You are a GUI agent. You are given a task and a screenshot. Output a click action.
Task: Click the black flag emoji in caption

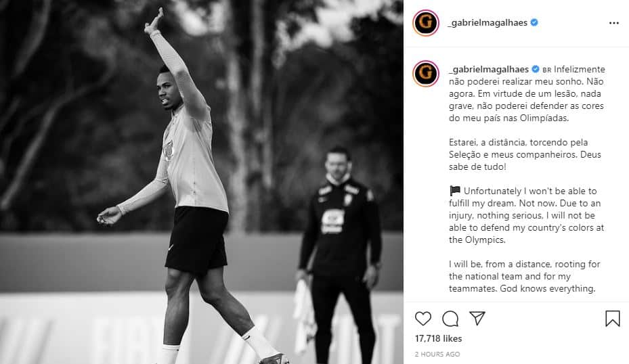pos(455,191)
